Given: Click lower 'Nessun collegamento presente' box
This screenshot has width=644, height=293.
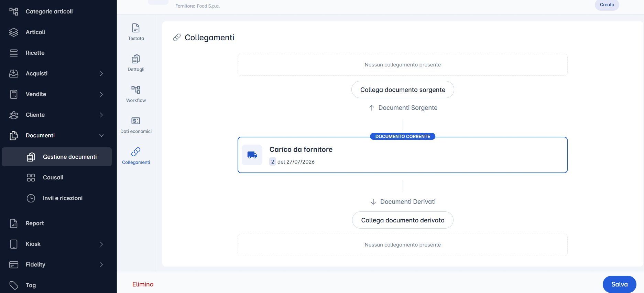Looking at the screenshot, I should click(403, 245).
